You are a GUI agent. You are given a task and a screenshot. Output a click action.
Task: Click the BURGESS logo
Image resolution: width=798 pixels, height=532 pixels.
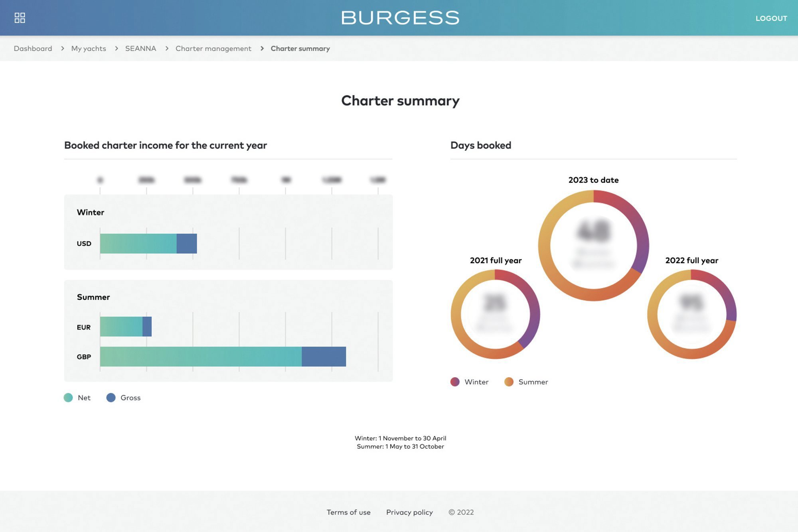(x=400, y=18)
